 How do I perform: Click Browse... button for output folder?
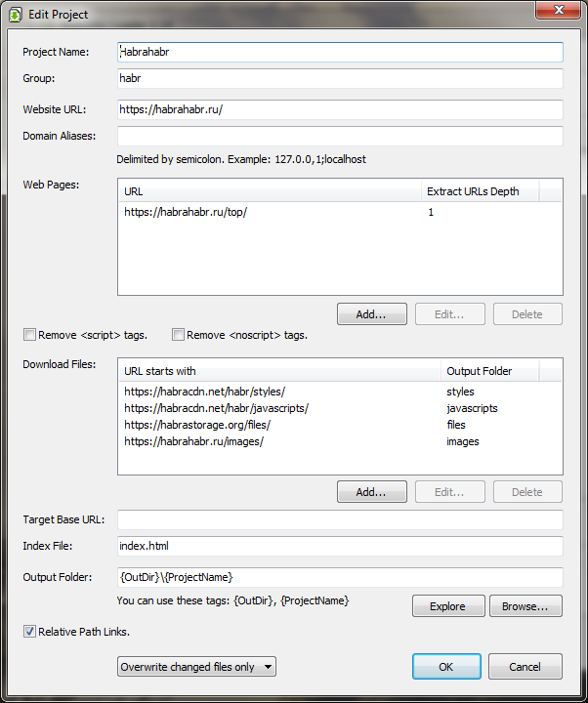(x=525, y=606)
